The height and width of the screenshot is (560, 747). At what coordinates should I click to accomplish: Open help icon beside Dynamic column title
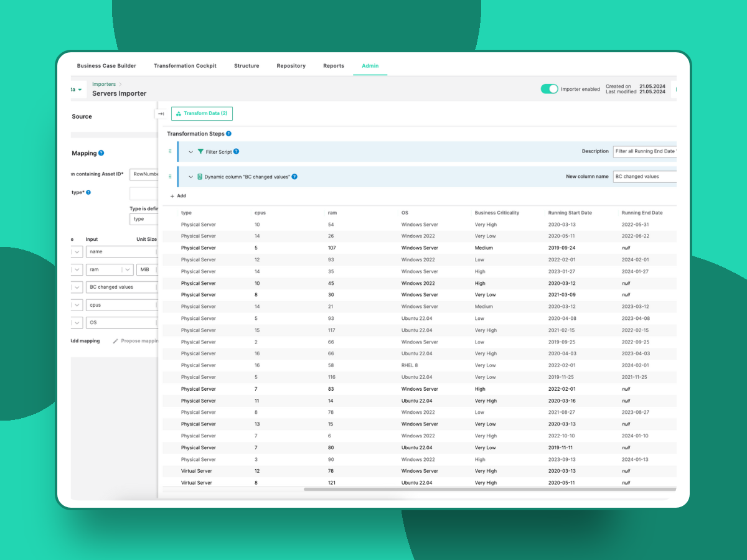coord(294,177)
